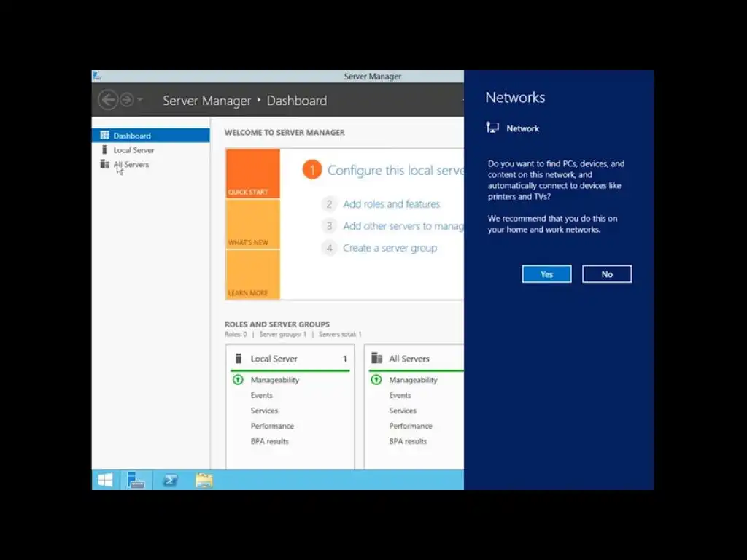The image size is (747, 560).
Task: Launch PowerShell from the taskbar
Action: (x=170, y=480)
